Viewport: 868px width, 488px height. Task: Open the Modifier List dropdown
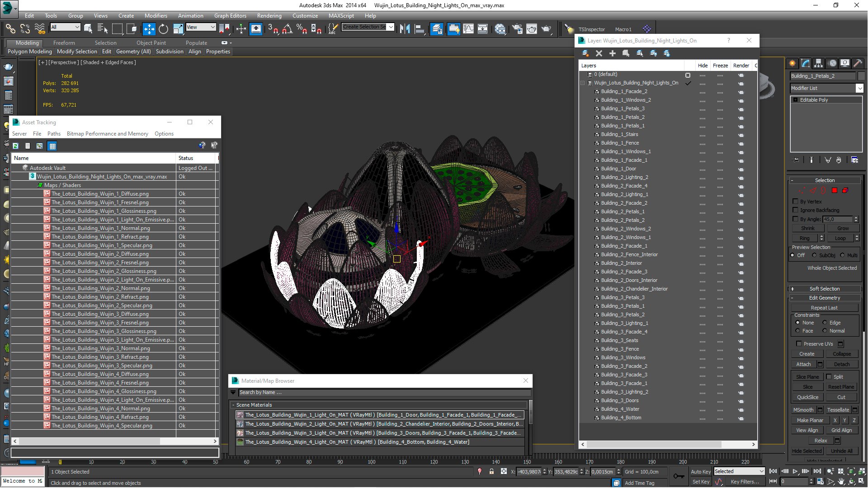pos(827,88)
